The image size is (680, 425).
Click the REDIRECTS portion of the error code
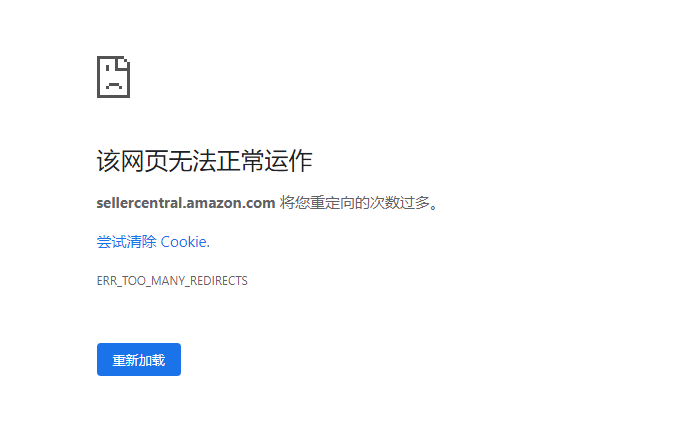tap(219, 281)
